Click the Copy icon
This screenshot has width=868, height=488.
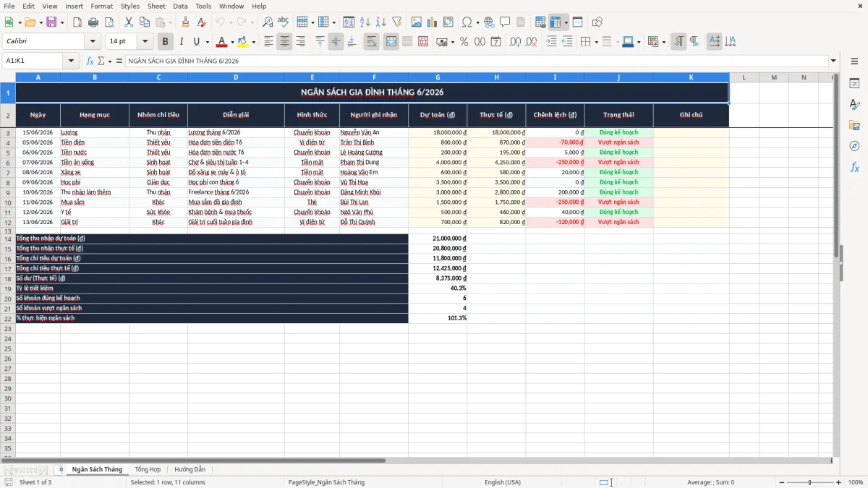point(145,22)
